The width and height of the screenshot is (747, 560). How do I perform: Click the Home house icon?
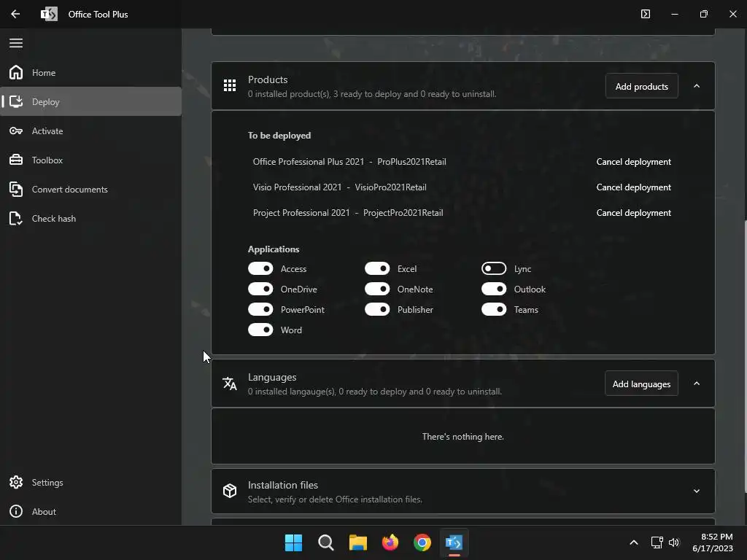[x=16, y=72]
